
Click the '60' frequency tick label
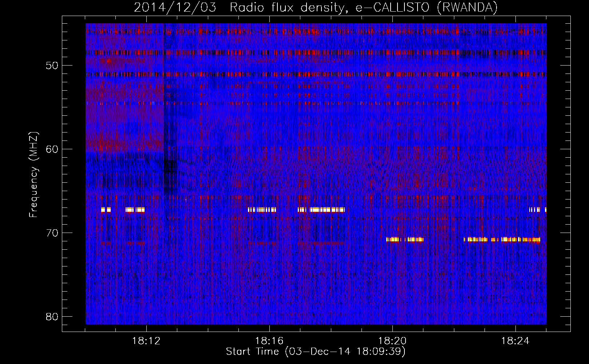[x=52, y=149]
